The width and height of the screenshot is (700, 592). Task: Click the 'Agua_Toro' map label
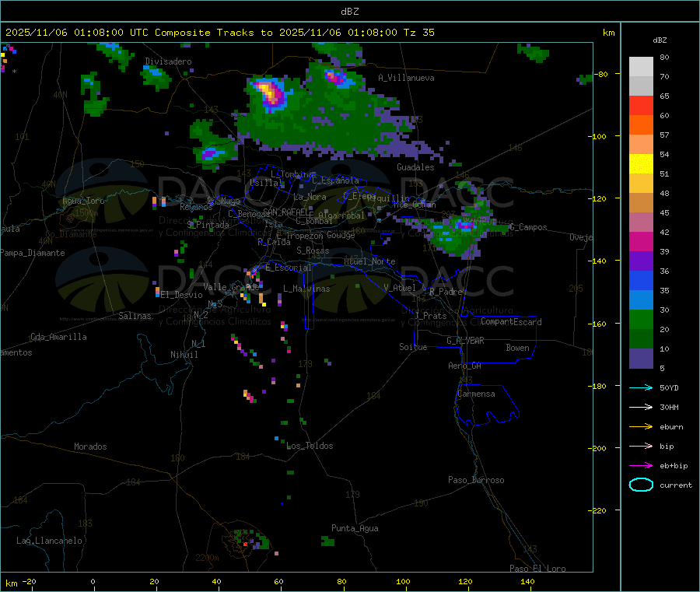[x=83, y=201]
